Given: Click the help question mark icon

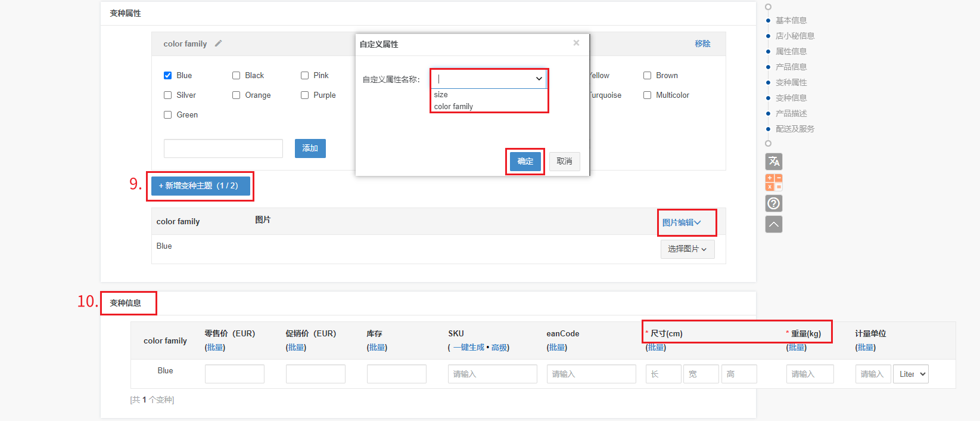Looking at the screenshot, I should pos(773,203).
